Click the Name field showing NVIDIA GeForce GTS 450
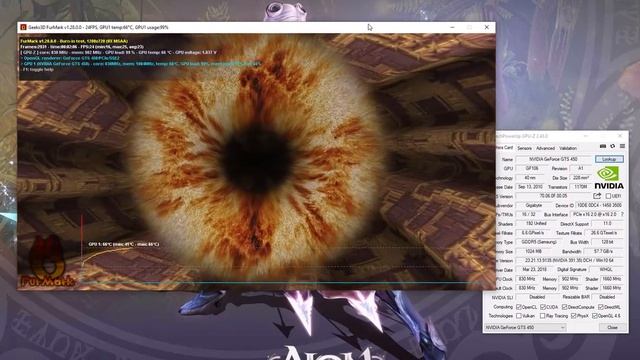Viewport: 640px width, 360px height. click(554, 159)
